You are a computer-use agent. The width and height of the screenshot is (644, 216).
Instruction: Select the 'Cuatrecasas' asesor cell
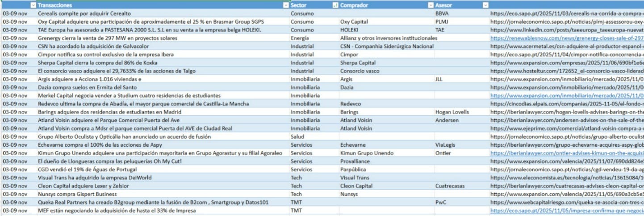click(x=462, y=186)
